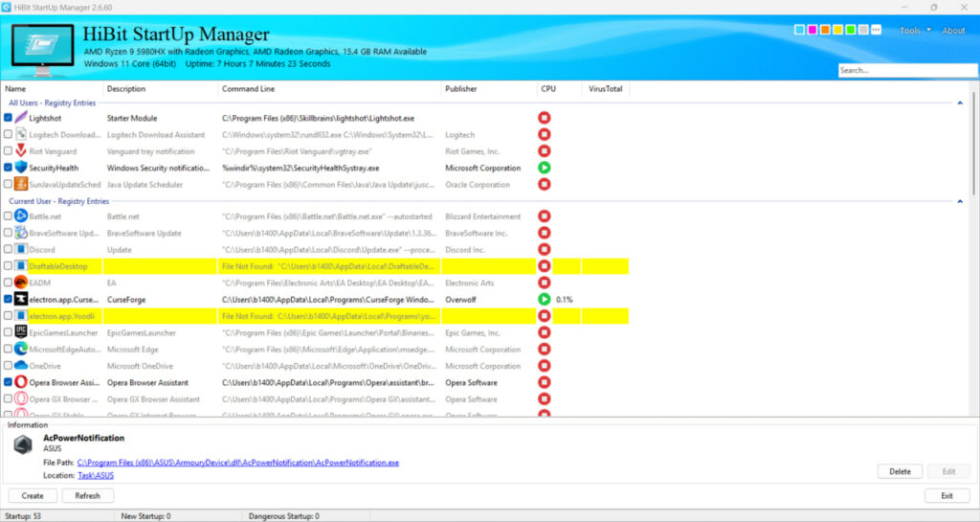Select the orange theme color swatch
This screenshot has width=980, height=522.
coord(825,30)
